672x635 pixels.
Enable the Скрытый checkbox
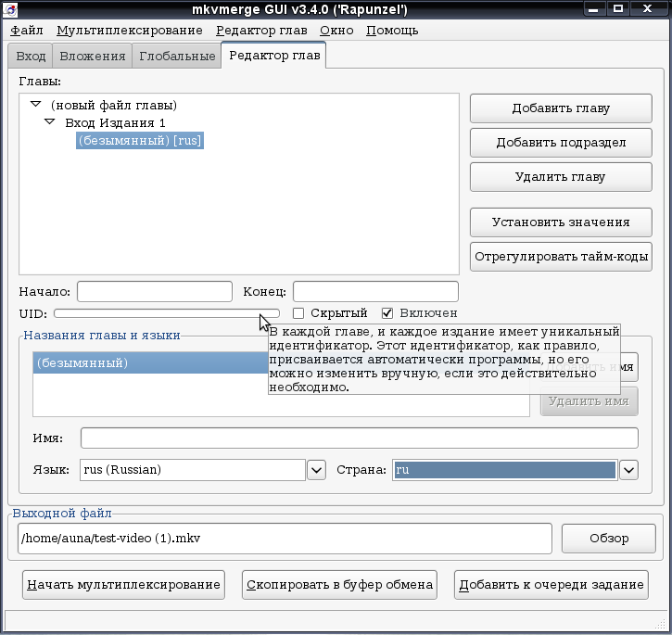point(298,313)
